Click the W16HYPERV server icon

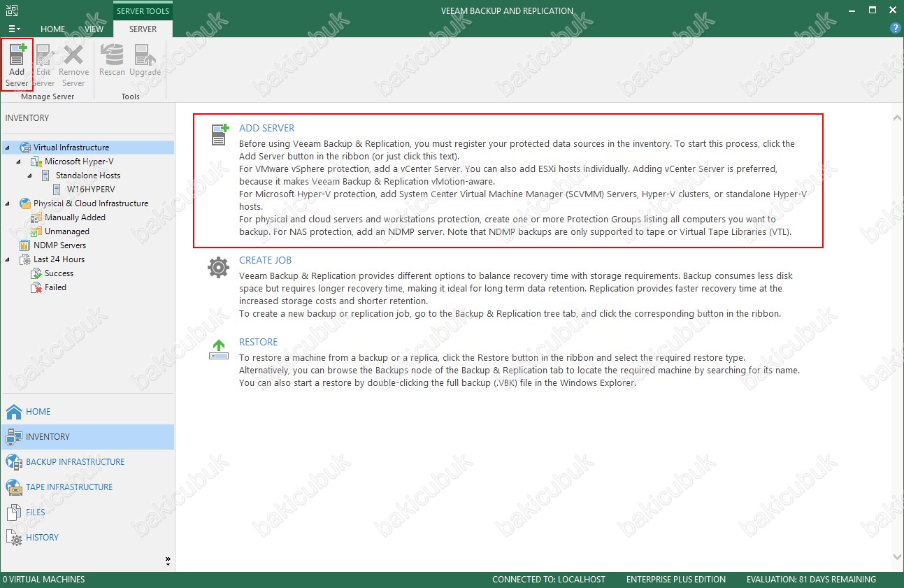pyautogui.click(x=57, y=189)
